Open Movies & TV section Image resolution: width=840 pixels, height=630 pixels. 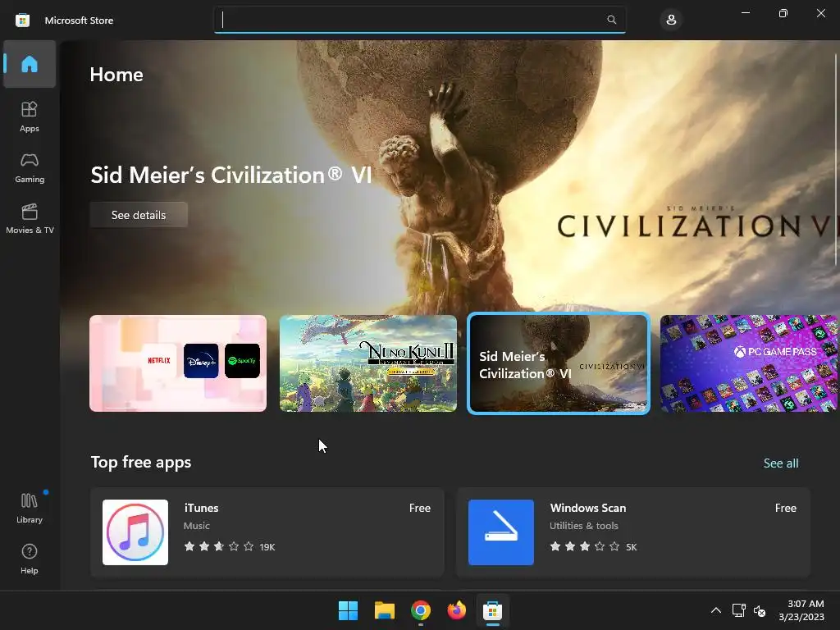coord(30,218)
